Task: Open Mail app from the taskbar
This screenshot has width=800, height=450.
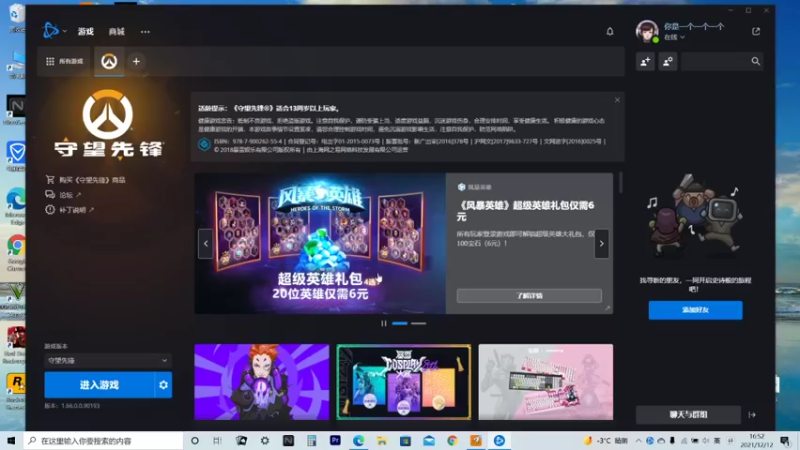Action: (x=429, y=441)
